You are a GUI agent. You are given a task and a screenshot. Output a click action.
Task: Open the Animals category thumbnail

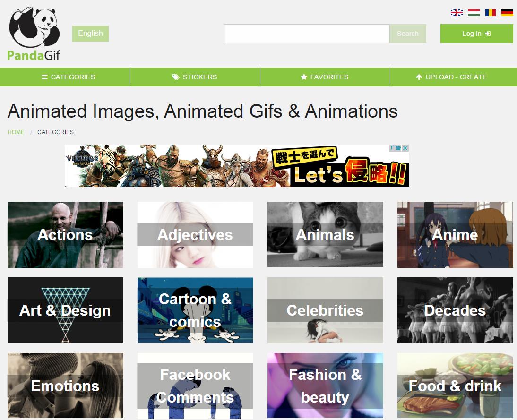pyautogui.click(x=325, y=235)
